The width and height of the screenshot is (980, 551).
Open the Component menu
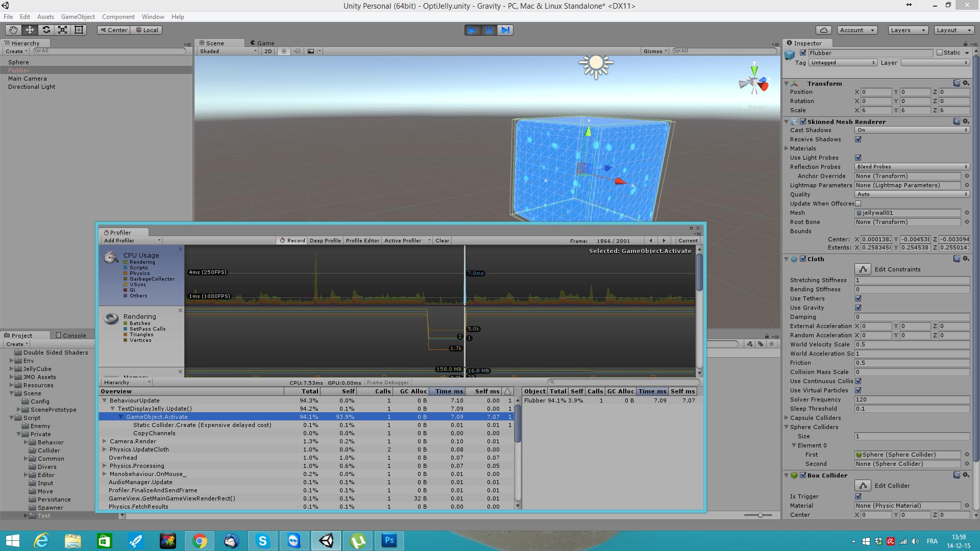pyautogui.click(x=118, y=17)
